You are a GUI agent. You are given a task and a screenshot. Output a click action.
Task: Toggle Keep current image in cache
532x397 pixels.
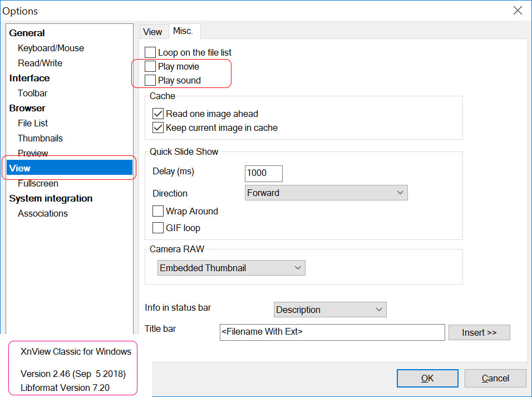[158, 128]
